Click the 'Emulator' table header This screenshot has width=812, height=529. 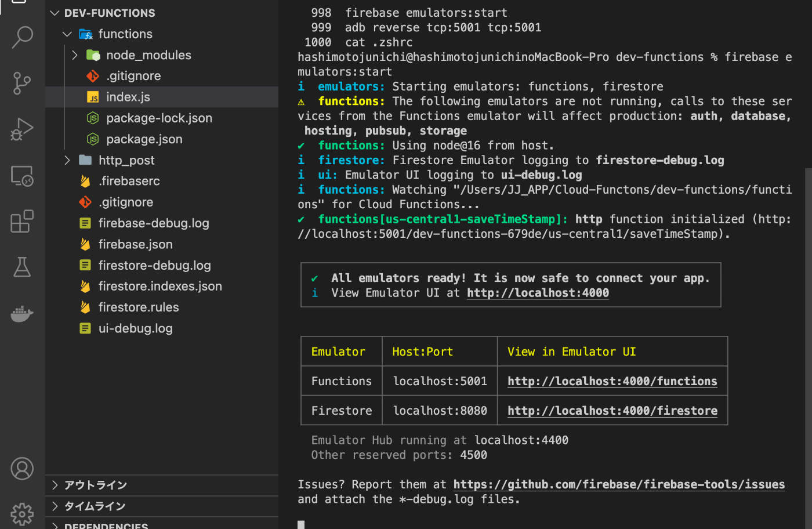(338, 352)
